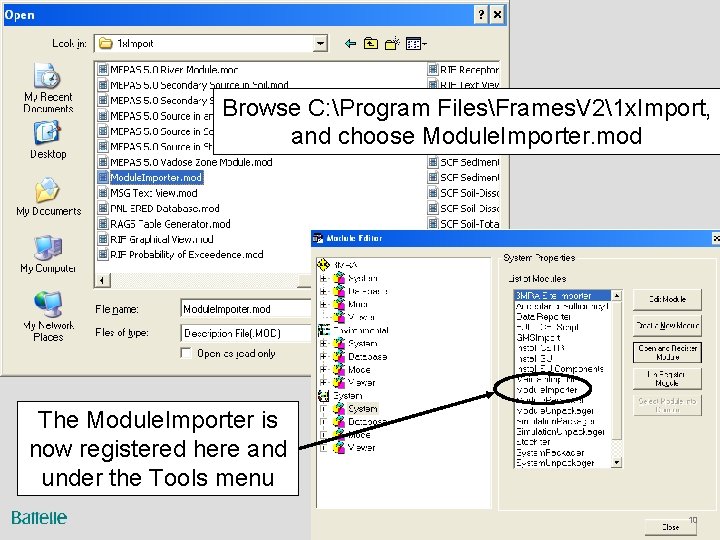Screen dimensions: 720x540
Task: Click the Create New Folder icon
Action: tap(392, 44)
